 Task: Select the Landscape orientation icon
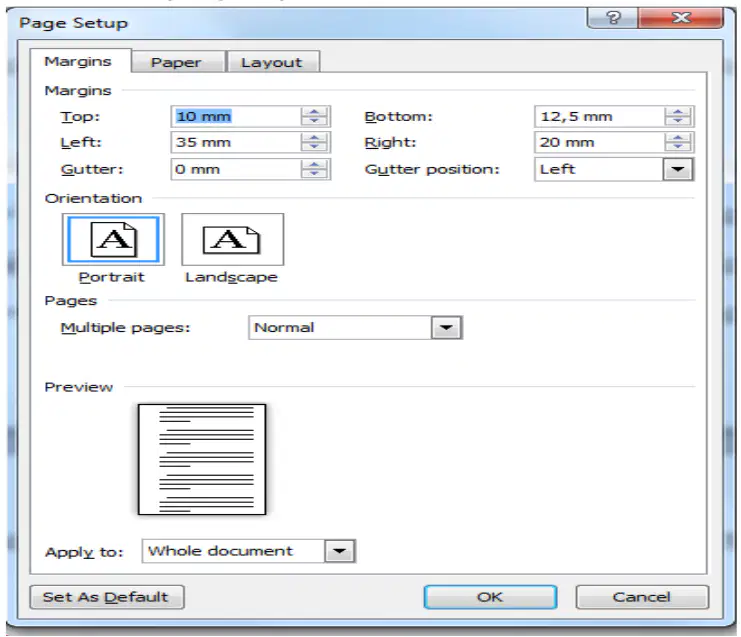pyautogui.click(x=233, y=239)
